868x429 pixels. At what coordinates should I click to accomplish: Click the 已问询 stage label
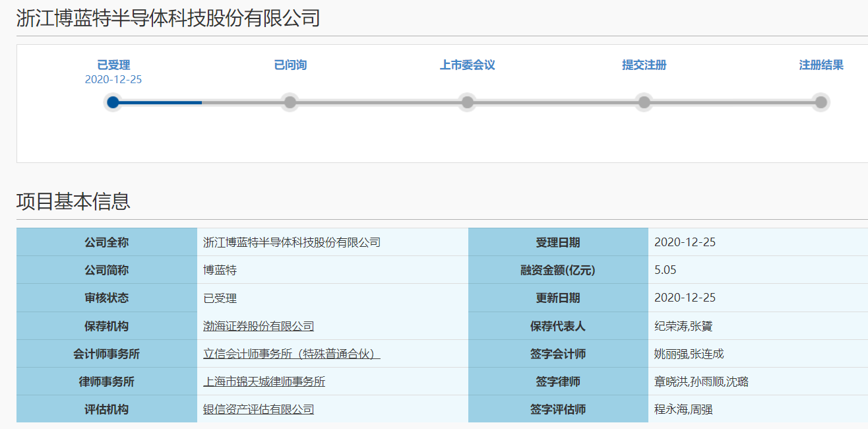click(290, 65)
